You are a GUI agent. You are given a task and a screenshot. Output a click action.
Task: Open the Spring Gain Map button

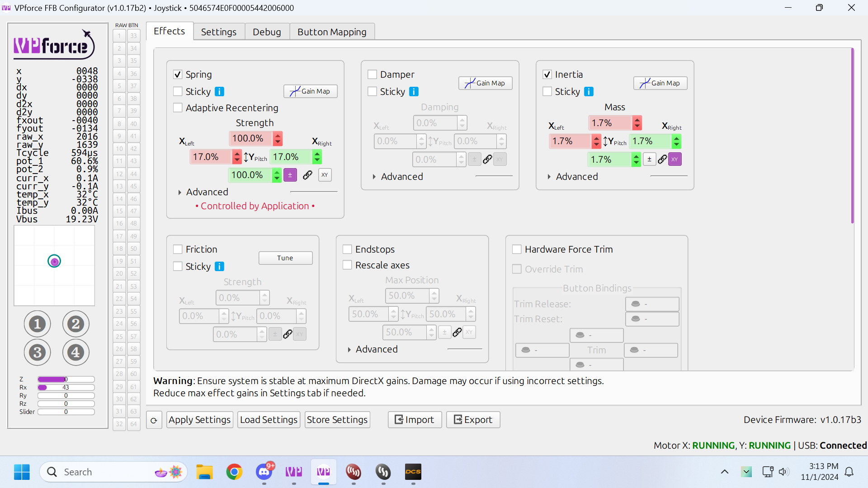pos(311,91)
